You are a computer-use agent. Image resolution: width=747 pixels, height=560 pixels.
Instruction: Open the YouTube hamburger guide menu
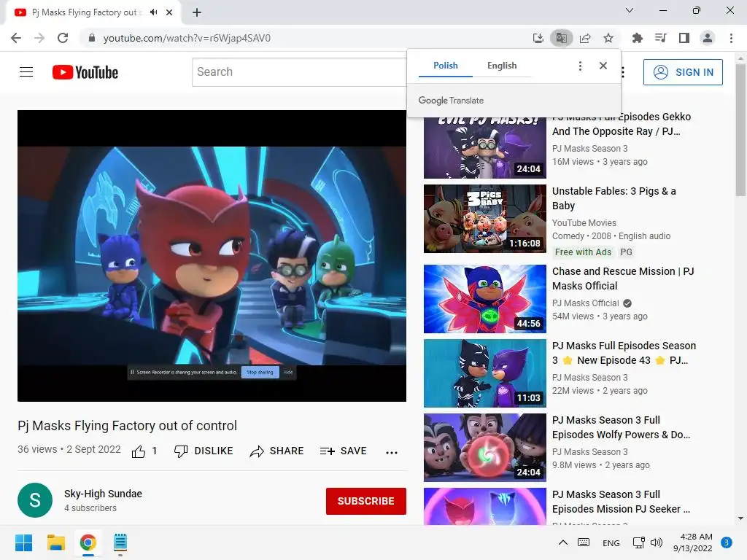[x=26, y=72]
